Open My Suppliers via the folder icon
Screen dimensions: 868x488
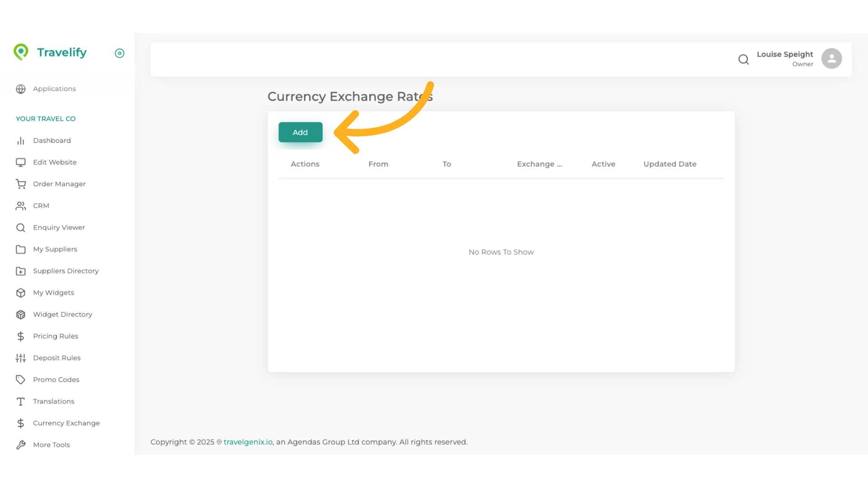pyautogui.click(x=21, y=249)
